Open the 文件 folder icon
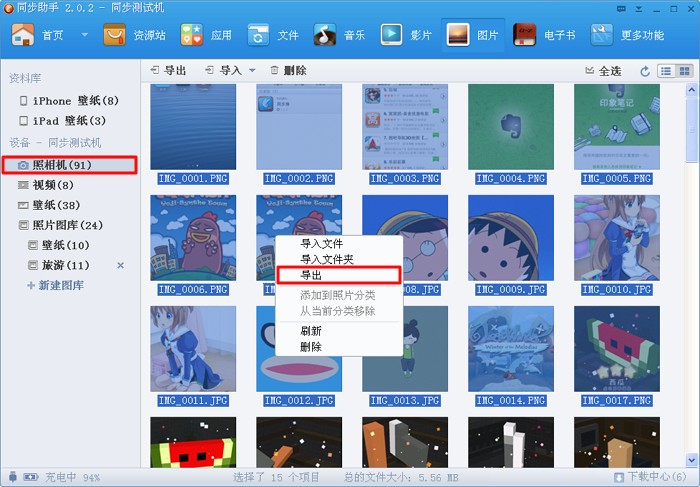700x487 pixels. 258,35
